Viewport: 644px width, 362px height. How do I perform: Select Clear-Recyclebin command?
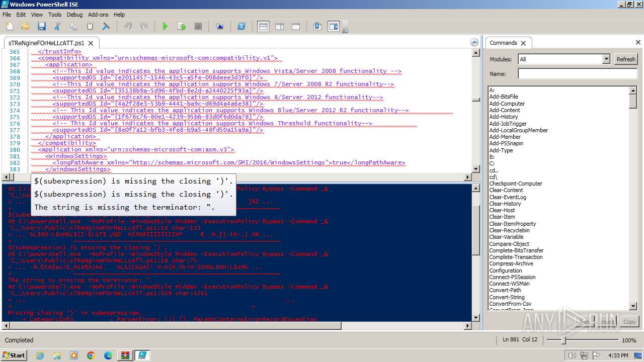pyautogui.click(x=509, y=230)
